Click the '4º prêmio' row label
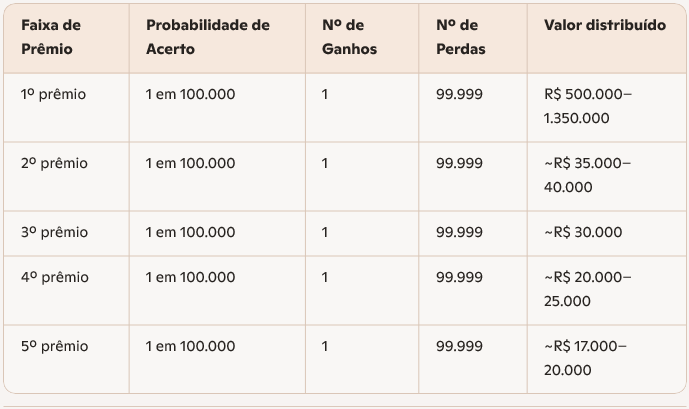 [x=54, y=277]
